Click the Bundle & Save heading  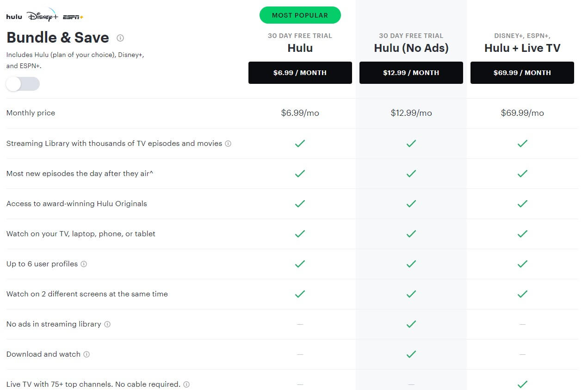click(x=58, y=38)
